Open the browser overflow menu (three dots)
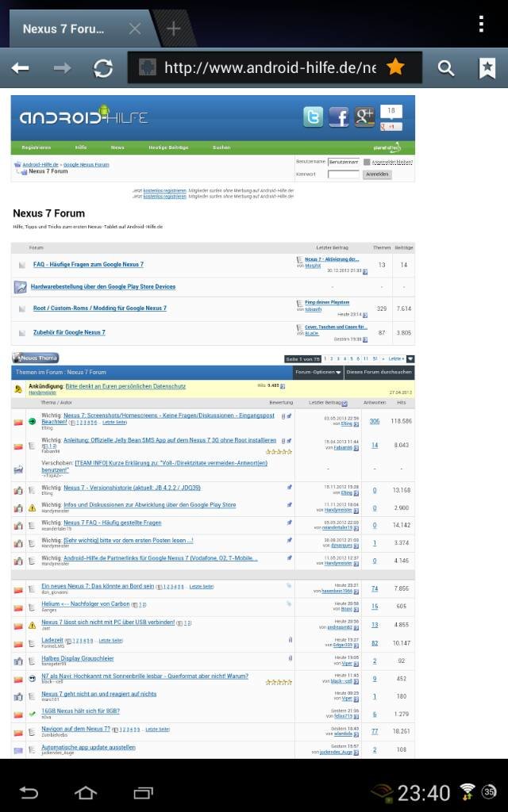The width and height of the screenshot is (508, 812). (x=482, y=24)
